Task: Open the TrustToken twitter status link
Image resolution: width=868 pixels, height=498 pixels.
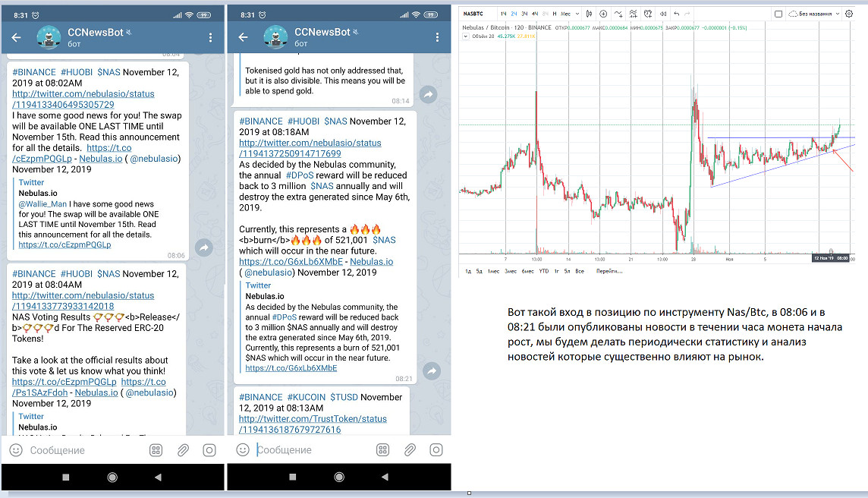Action: pyautogui.click(x=313, y=424)
